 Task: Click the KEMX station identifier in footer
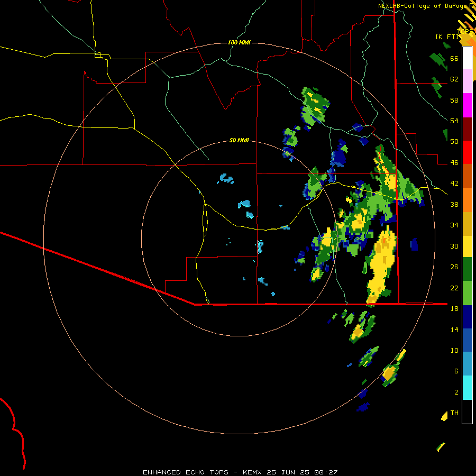[253, 472]
